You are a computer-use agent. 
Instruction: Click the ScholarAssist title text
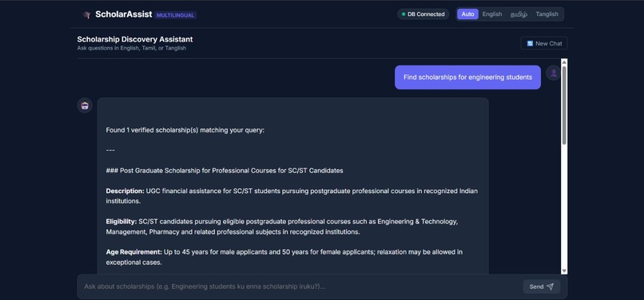124,14
